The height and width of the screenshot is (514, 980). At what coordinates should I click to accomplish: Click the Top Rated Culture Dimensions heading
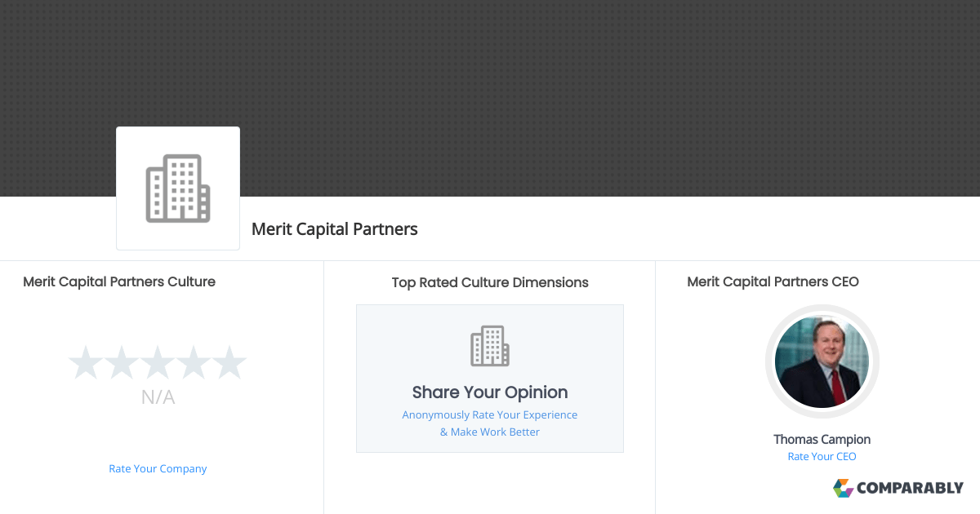pyautogui.click(x=490, y=282)
